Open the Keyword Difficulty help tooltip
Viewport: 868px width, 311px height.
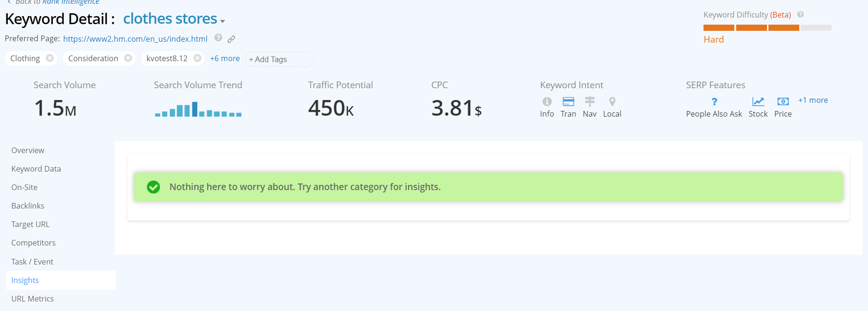pos(801,15)
